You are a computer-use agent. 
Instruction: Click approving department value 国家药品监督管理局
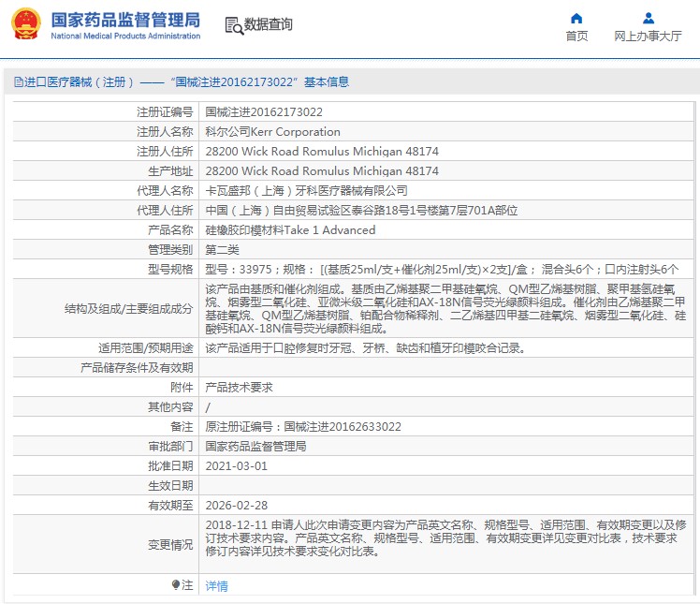click(x=255, y=447)
